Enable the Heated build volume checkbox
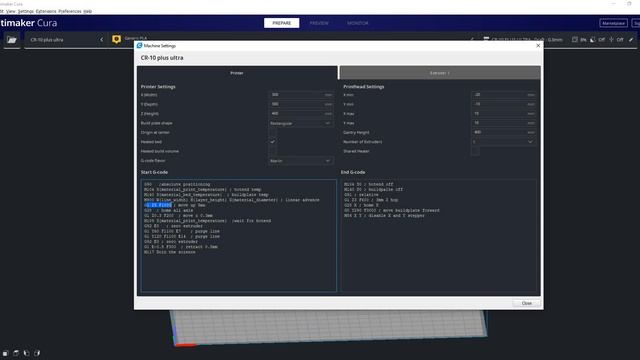Viewport: 640px width, 360px height. (x=272, y=151)
